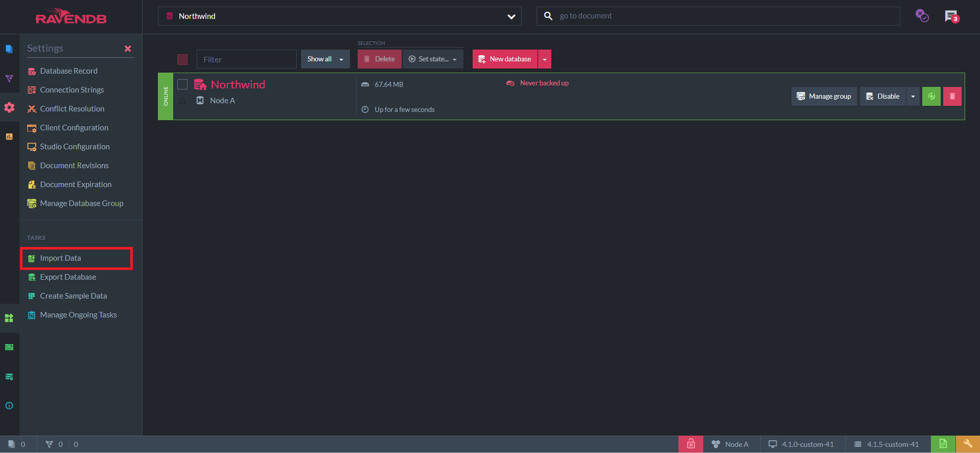The image size is (980, 453).
Task: Open Connection Strings
Action: pyautogui.click(x=72, y=90)
